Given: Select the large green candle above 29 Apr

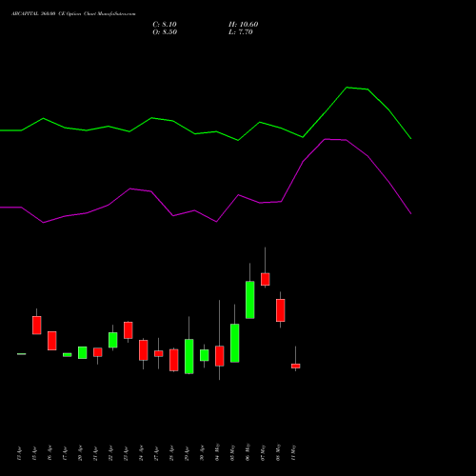Looking at the screenshot, I should click(x=189, y=356).
